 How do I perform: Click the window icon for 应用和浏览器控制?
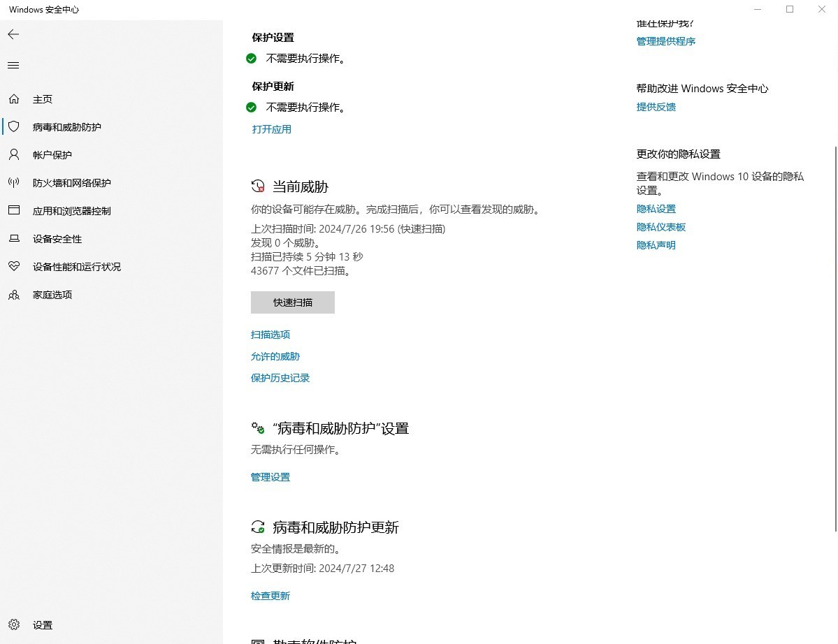14,210
